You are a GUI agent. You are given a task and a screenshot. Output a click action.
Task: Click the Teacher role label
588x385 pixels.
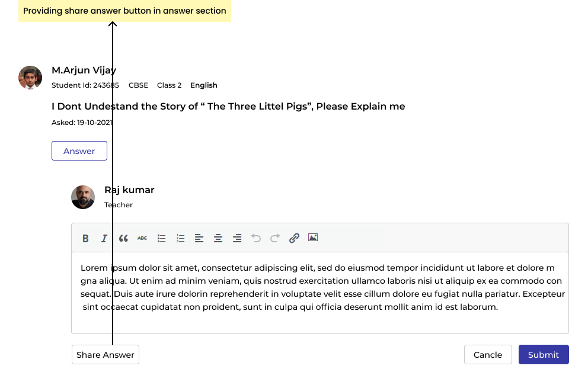pos(119,205)
